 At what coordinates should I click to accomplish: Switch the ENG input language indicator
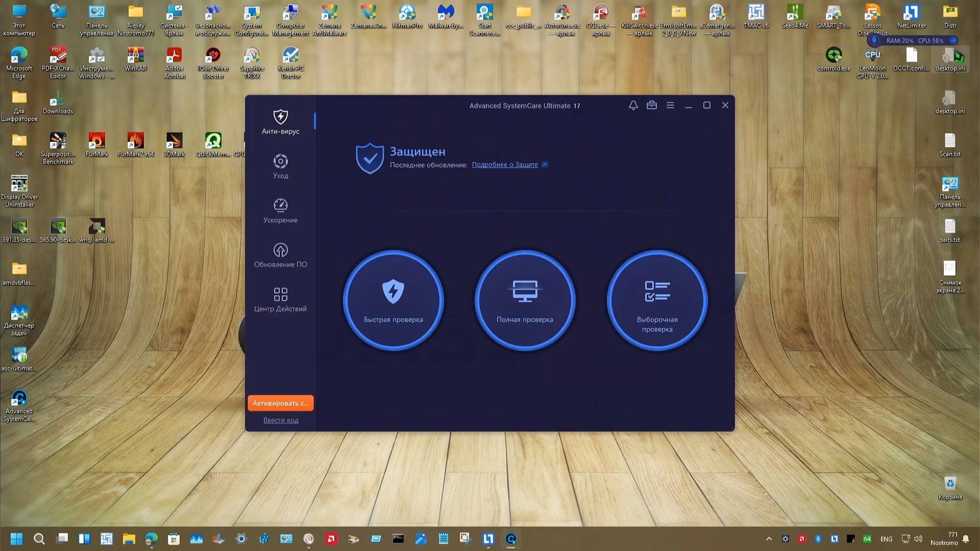click(886, 538)
